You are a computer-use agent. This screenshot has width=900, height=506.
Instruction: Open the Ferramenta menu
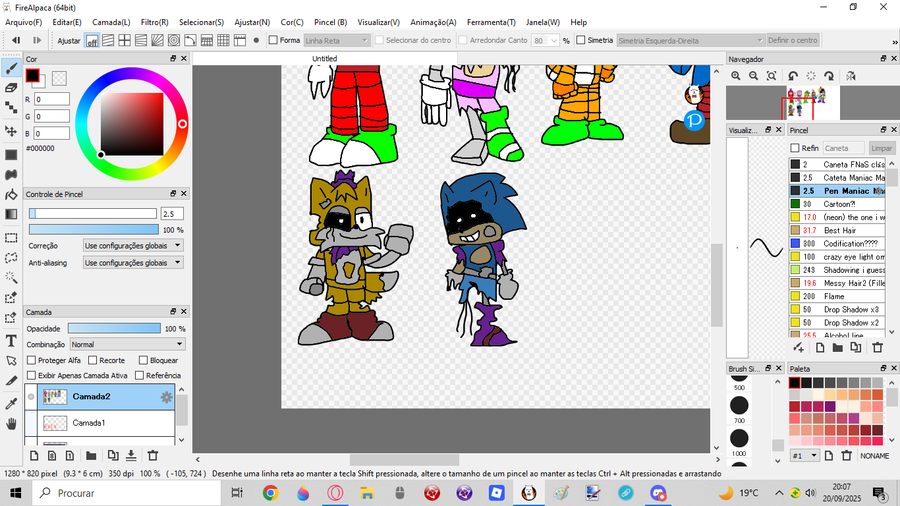click(x=491, y=22)
